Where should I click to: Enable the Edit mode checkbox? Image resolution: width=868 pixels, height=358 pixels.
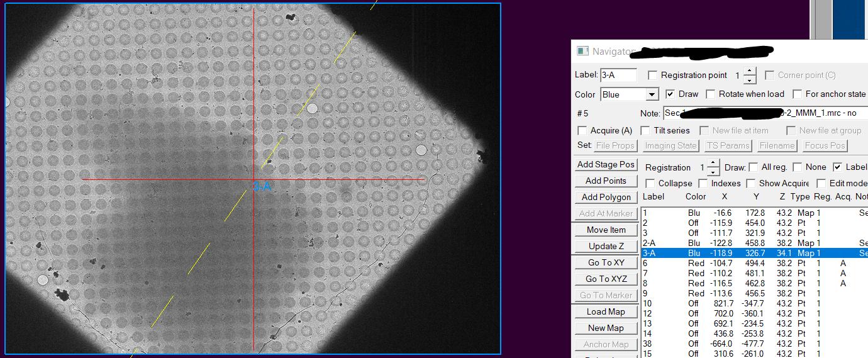(x=821, y=184)
